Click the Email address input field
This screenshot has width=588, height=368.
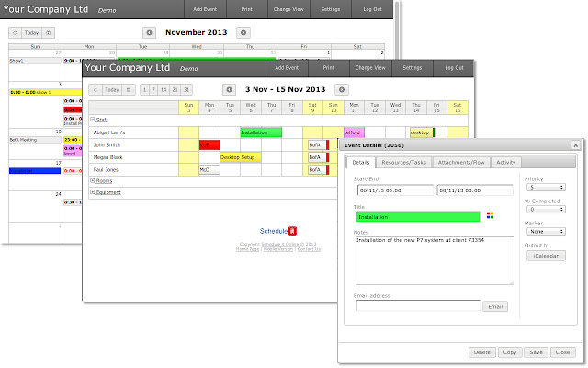click(x=418, y=305)
